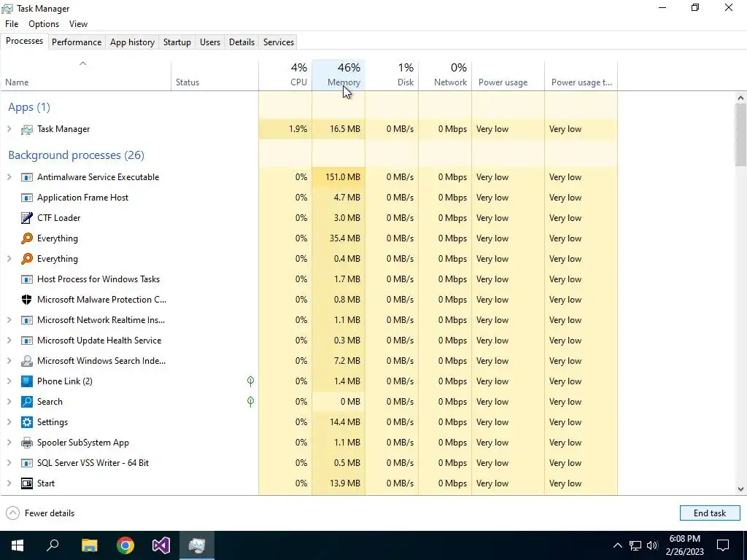Viewport: 747px width, 560px height.
Task: Expand Antimalware Service Executable process
Action: pyautogui.click(x=9, y=177)
